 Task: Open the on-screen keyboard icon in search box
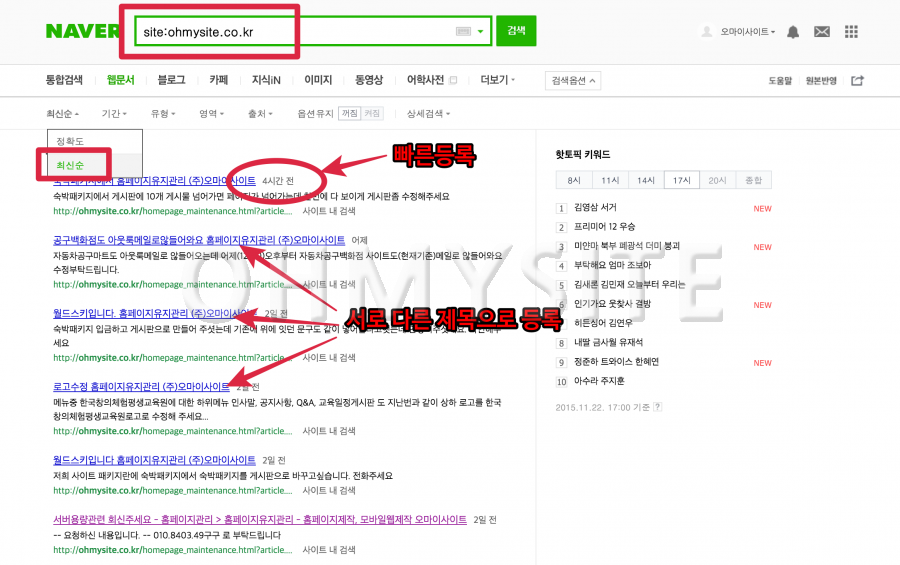463,32
